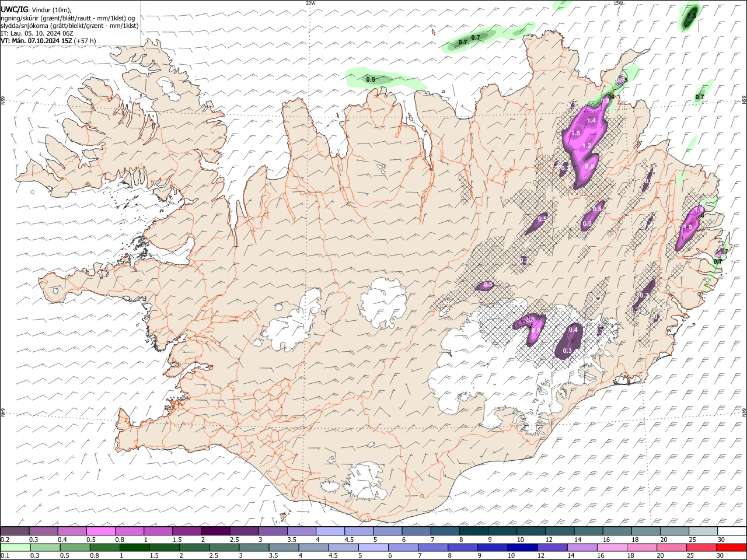Click the upper-row swatch labeled 1
The width and height of the screenshot is (747, 560).
[158, 531]
